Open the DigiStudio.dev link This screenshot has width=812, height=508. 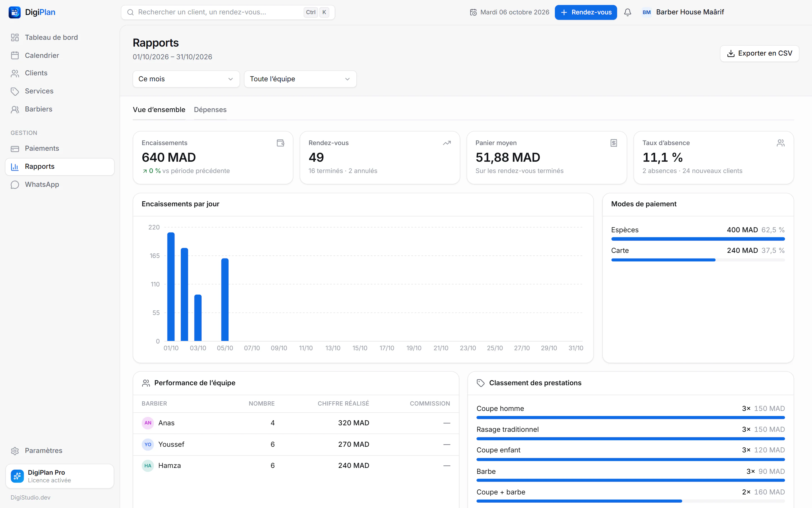coord(30,497)
